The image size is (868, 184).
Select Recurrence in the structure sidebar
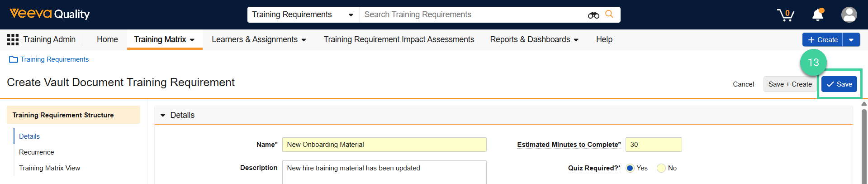37,152
